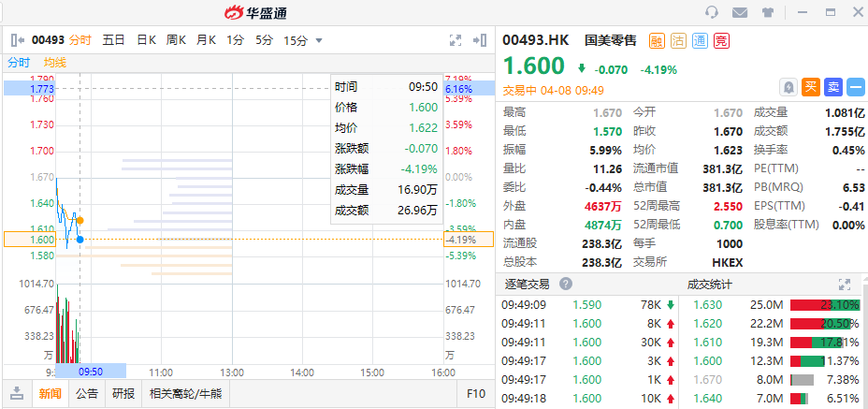Screen dimensions: 868x409
Task: Click the 成交统计 header
Action: coord(709,285)
